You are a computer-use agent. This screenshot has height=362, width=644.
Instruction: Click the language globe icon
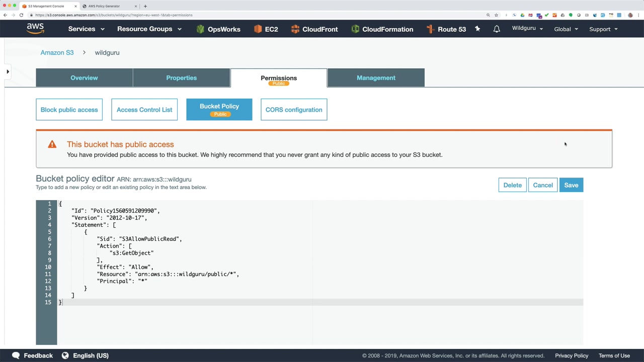(x=65, y=355)
